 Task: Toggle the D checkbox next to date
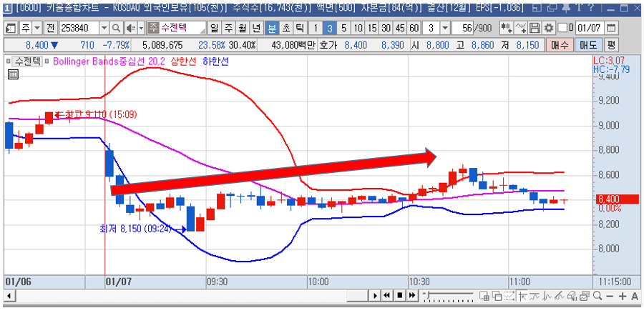[562, 28]
